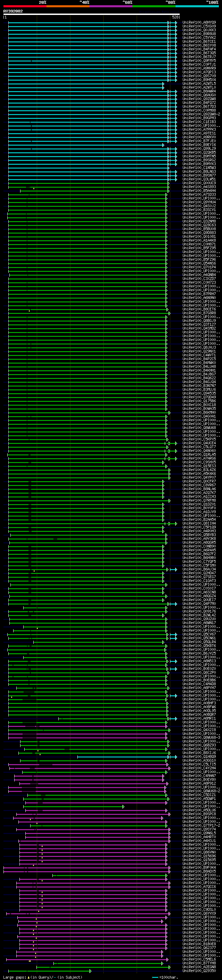Select hit label UniRef100_B9F0K4
This screenshot has height=980, width=222.
(199, 867)
